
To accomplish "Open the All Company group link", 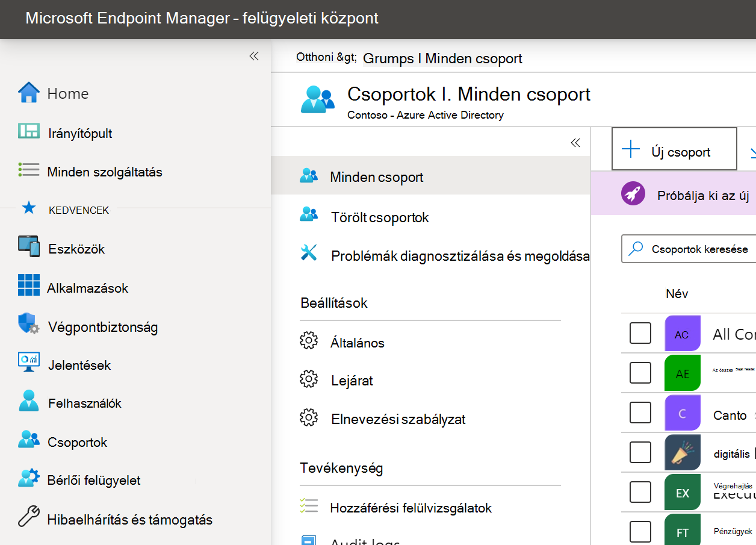I will coord(734,334).
